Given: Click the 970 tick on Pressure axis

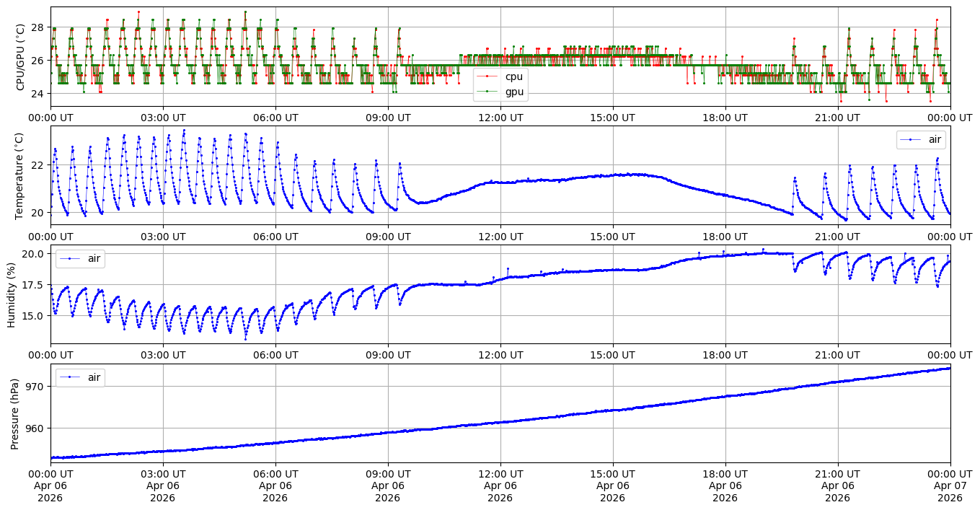Looking at the screenshot, I should point(34,387).
